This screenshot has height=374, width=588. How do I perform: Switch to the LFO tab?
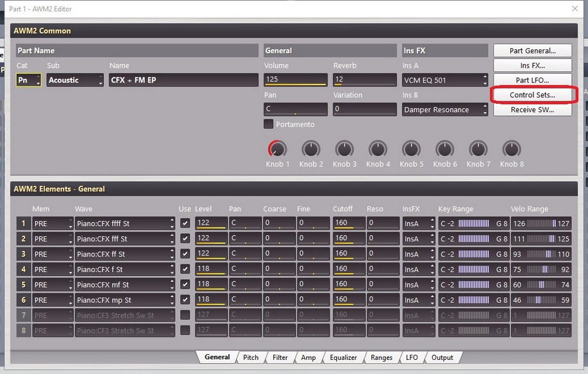(x=412, y=357)
